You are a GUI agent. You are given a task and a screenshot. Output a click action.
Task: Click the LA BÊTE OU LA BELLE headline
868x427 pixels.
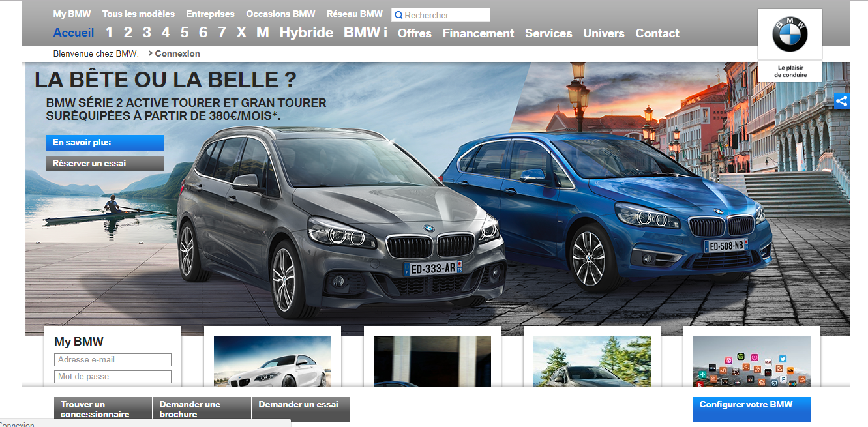point(166,80)
